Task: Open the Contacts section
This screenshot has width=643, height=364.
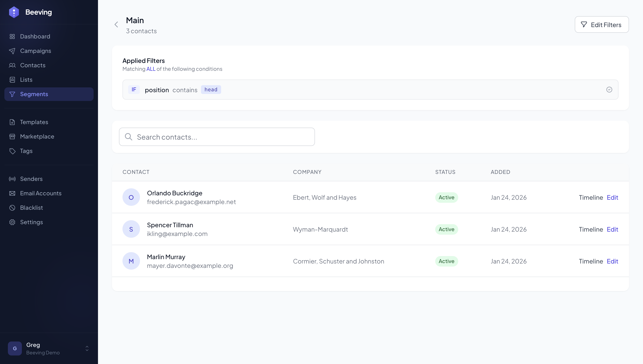Action: tap(33, 65)
